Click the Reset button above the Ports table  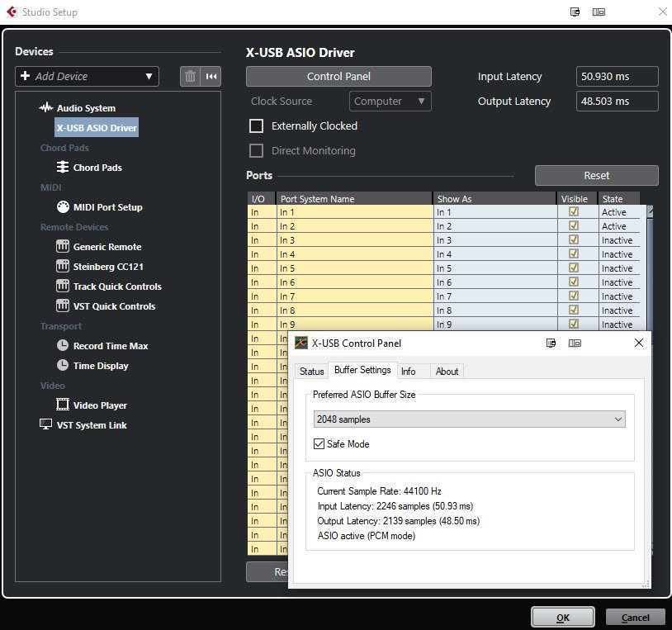click(597, 175)
